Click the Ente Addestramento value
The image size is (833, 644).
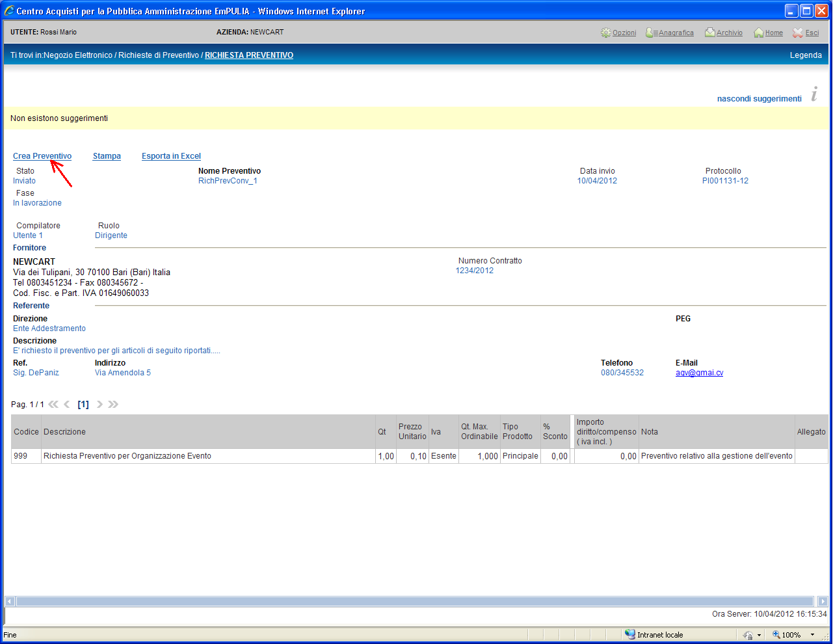pyautogui.click(x=49, y=329)
